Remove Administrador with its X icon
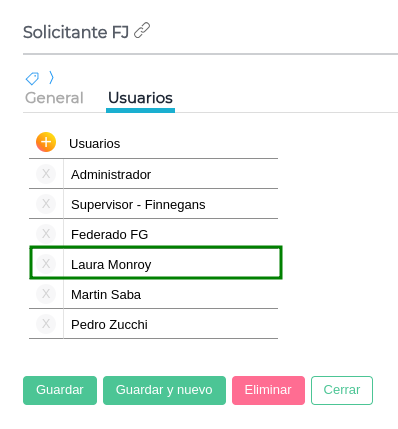Viewport: 398px width, 429px height. pos(46,174)
